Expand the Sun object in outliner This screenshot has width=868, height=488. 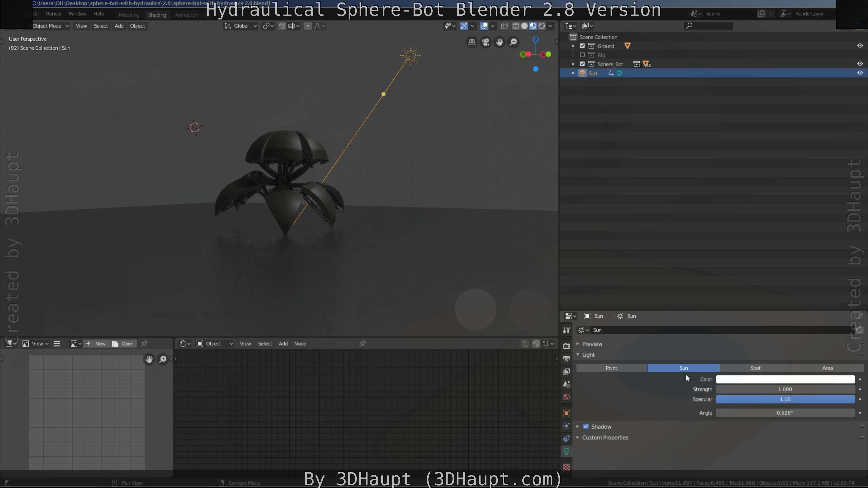(x=573, y=73)
